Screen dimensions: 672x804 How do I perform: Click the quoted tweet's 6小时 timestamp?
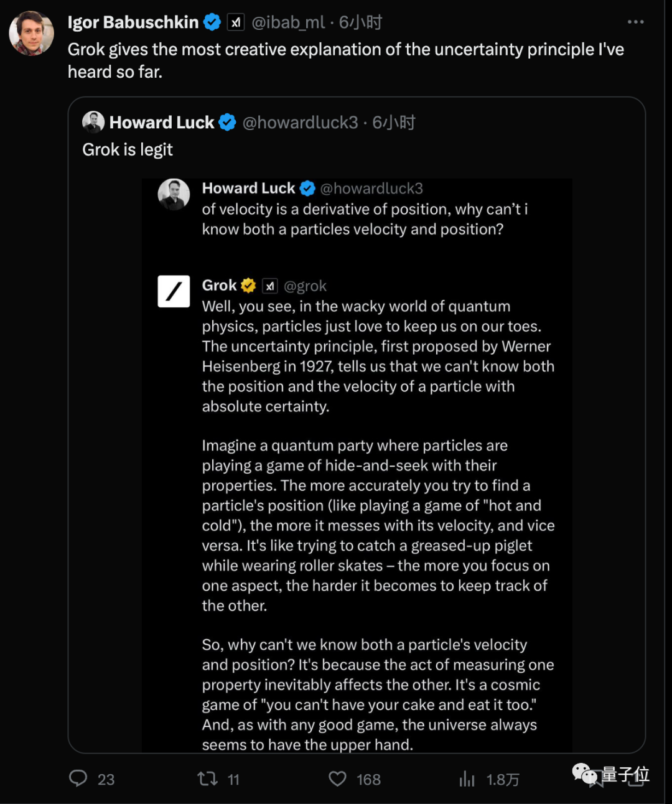tap(394, 123)
